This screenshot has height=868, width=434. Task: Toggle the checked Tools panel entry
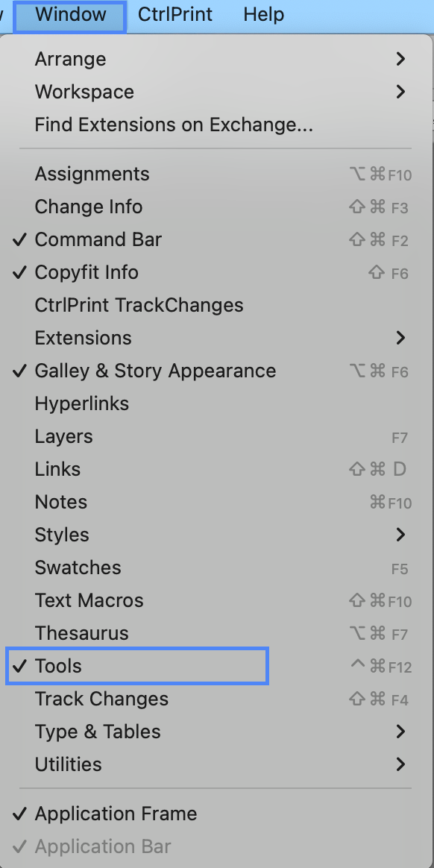[216, 666]
